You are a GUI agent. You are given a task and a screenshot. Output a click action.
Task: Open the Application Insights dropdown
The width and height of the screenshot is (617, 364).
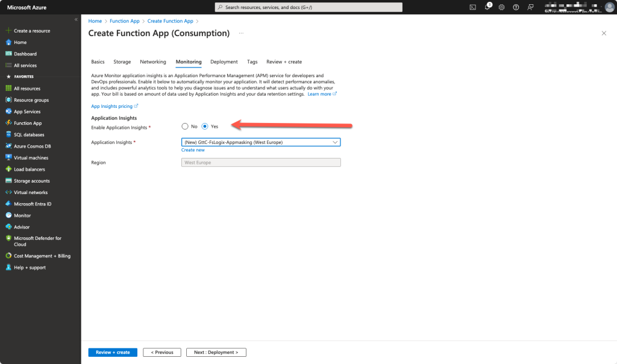(x=261, y=142)
